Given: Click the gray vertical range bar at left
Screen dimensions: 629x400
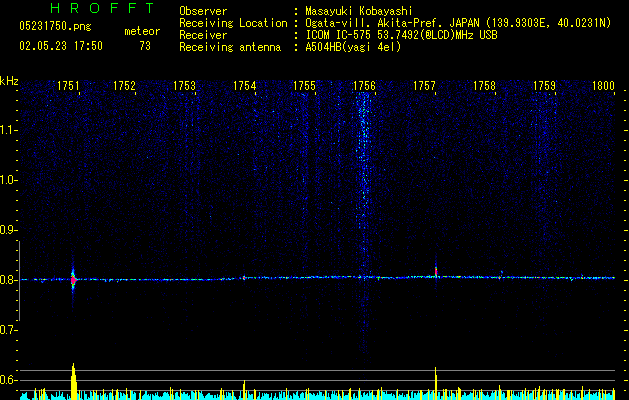Looking at the screenshot, I should click(19, 281).
